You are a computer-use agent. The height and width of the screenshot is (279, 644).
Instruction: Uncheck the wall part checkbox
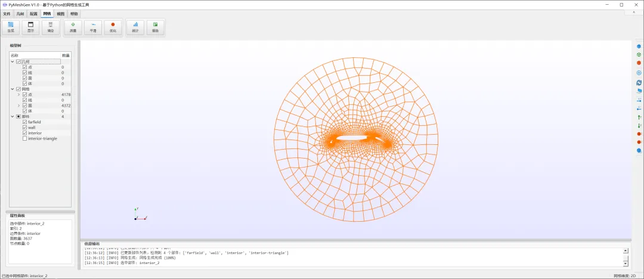pos(24,128)
